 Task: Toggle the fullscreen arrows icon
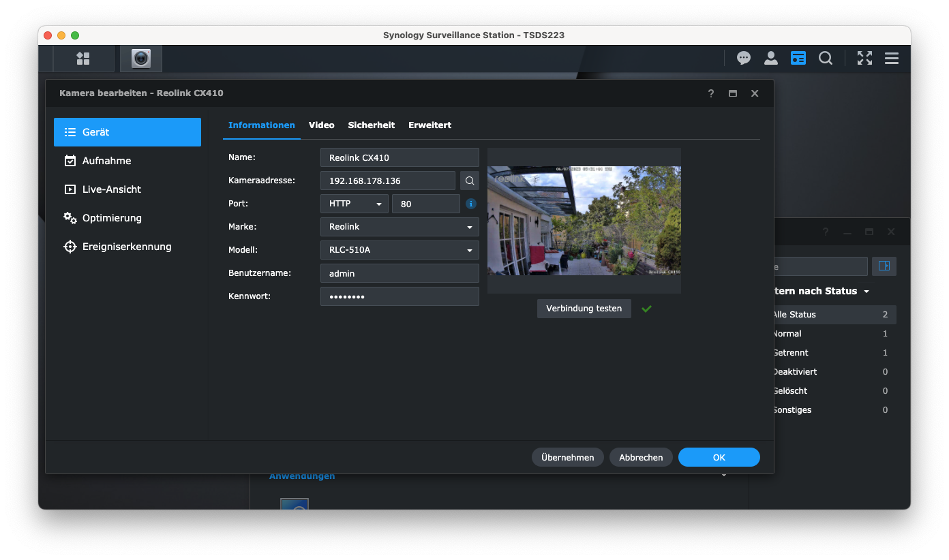pyautogui.click(x=864, y=59)
